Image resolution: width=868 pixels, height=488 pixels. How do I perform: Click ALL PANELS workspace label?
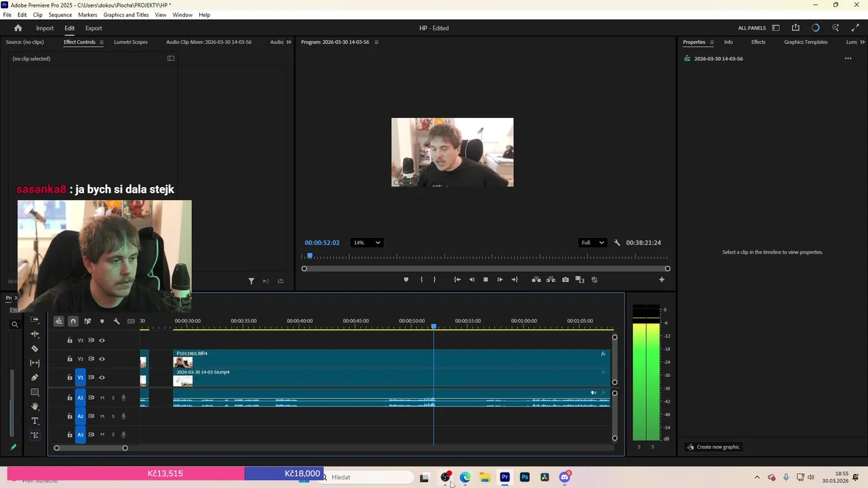point(752,28)
